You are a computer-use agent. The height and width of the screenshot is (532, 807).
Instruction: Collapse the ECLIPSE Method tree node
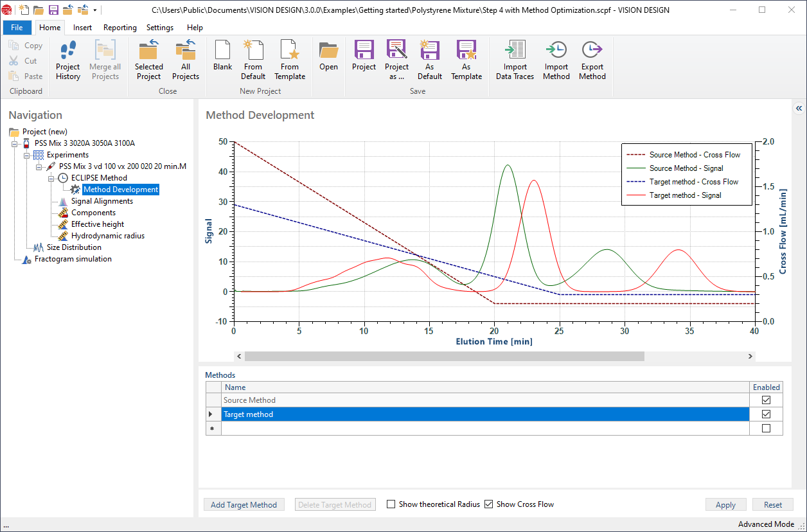click(51, 178)
